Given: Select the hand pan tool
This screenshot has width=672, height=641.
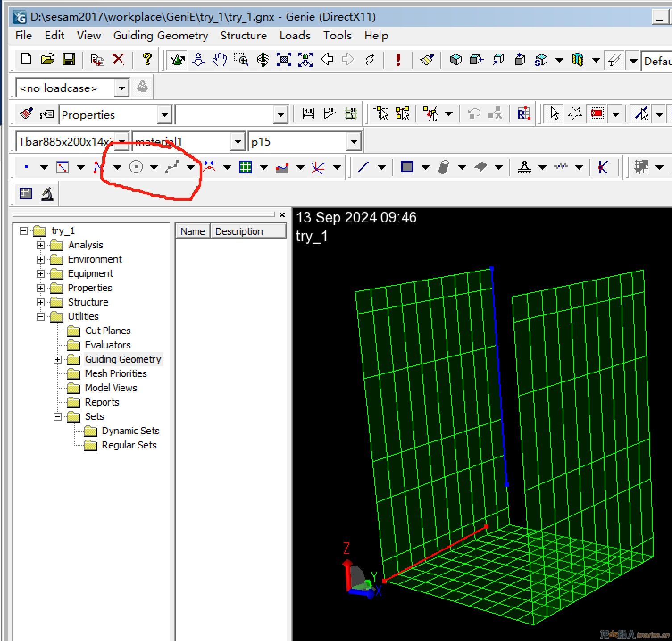Looking at the screenshot, I should (219, 59).
